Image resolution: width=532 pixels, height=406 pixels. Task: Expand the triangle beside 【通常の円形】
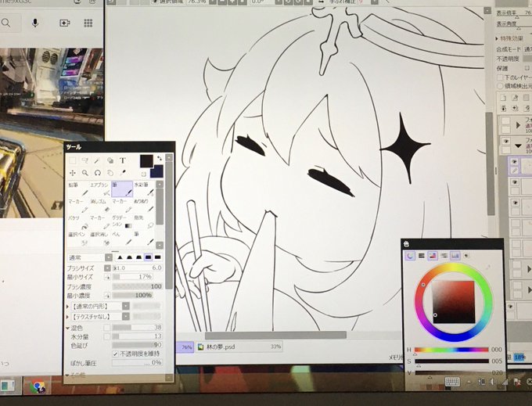tap(68, 307)
